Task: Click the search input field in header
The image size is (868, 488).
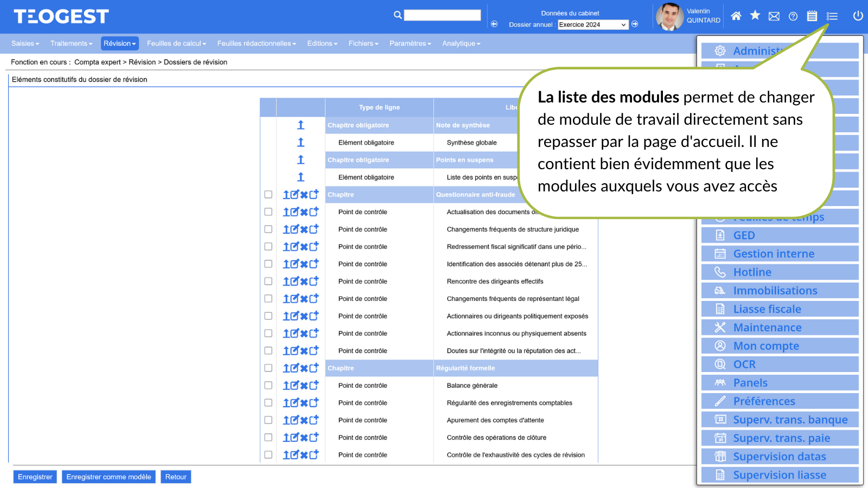Action: tap(442, 15)
